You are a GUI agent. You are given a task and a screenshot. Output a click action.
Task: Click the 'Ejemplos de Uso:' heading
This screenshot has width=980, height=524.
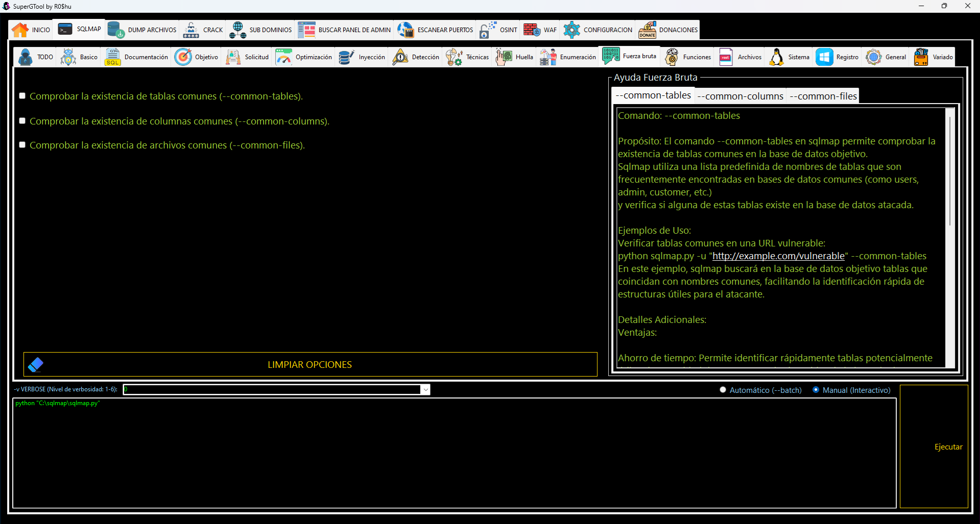pyautogui.click(x=654, y=231)
